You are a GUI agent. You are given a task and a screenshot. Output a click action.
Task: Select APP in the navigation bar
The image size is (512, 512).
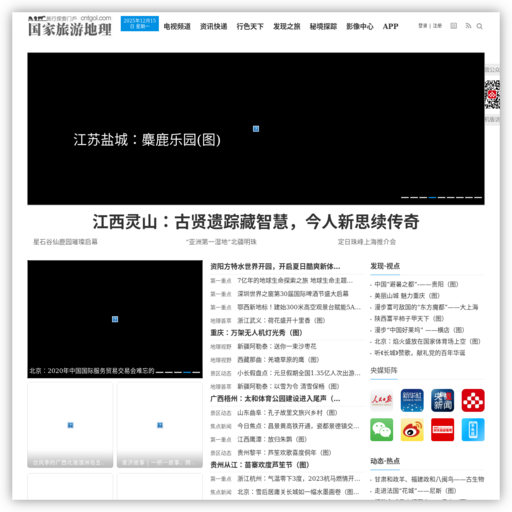(x=390, y=26)
